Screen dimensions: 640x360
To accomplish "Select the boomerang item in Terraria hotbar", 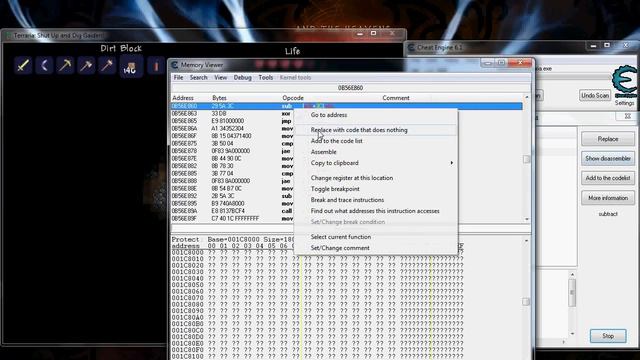I will (44, 65).
